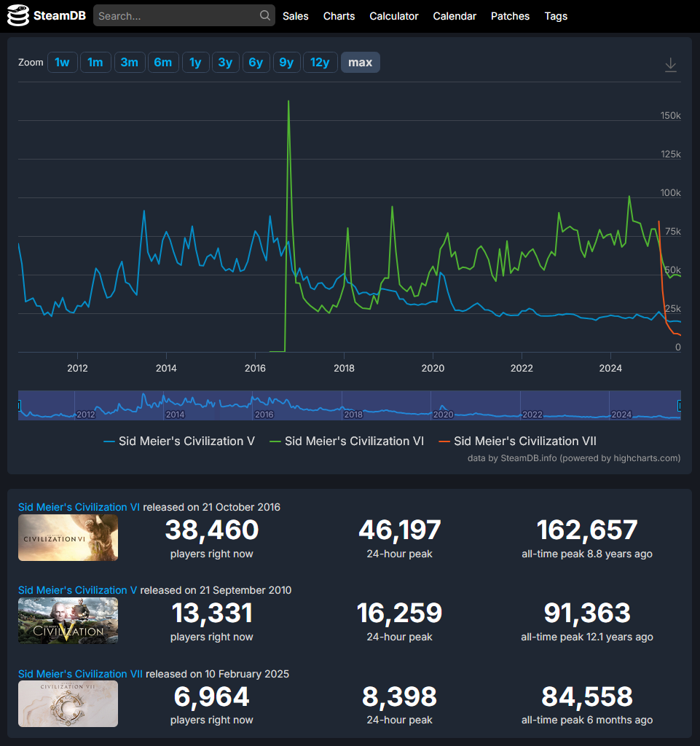Set chart zoom to 12y

tap(320, 63)
